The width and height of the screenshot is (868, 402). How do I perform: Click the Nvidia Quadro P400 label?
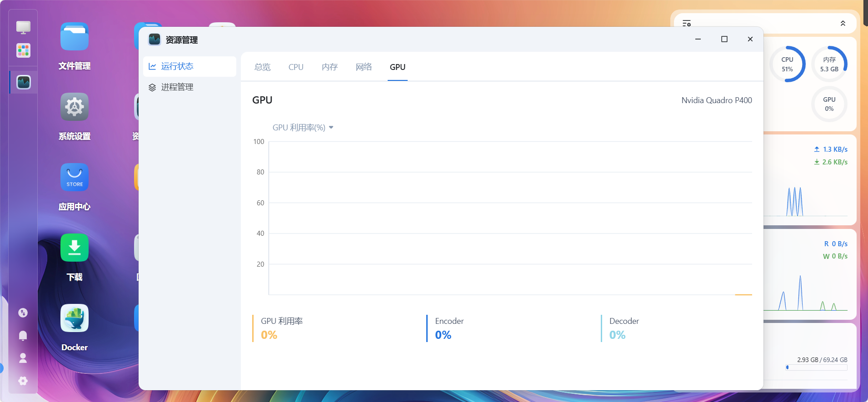[x=717, y=100]
